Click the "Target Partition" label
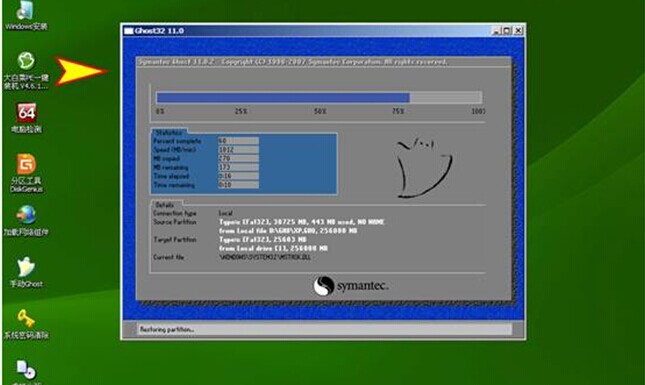 [x=175, y=239]
